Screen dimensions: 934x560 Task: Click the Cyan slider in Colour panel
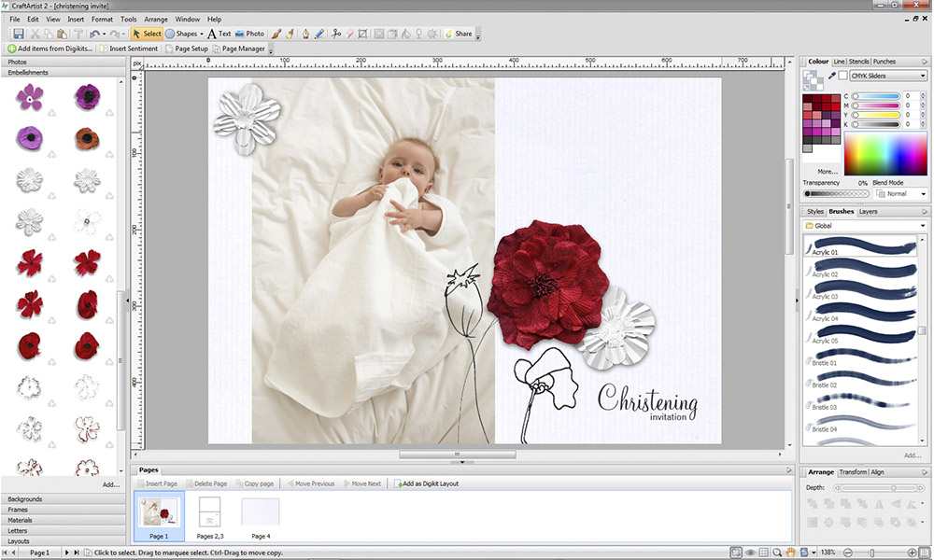tap(874, 96)
